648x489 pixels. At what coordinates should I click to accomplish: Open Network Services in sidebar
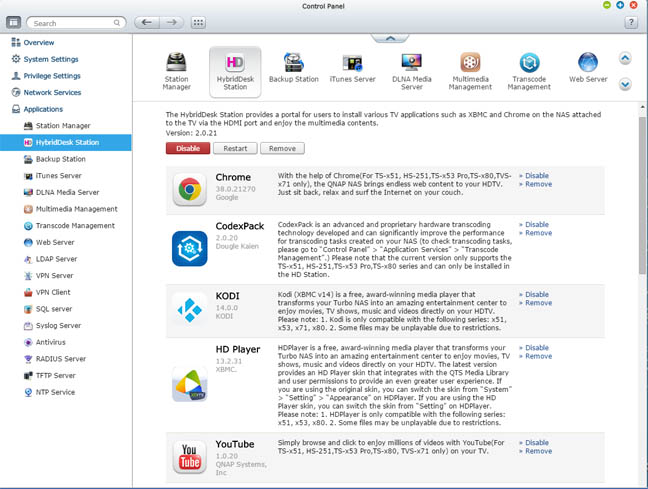[52, 92]
